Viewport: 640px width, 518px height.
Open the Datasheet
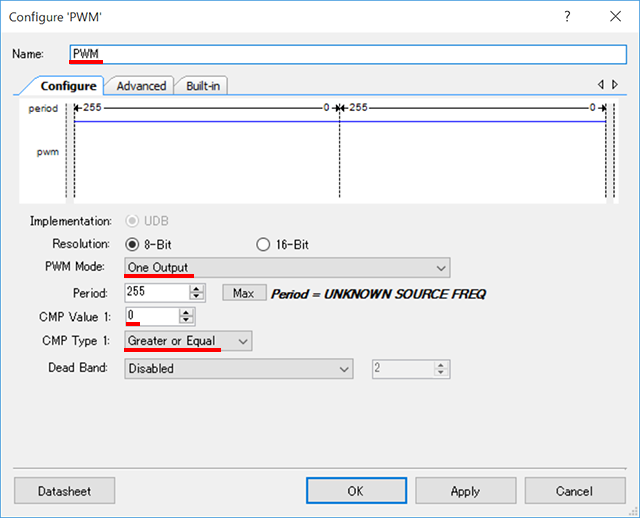[64, 491]
